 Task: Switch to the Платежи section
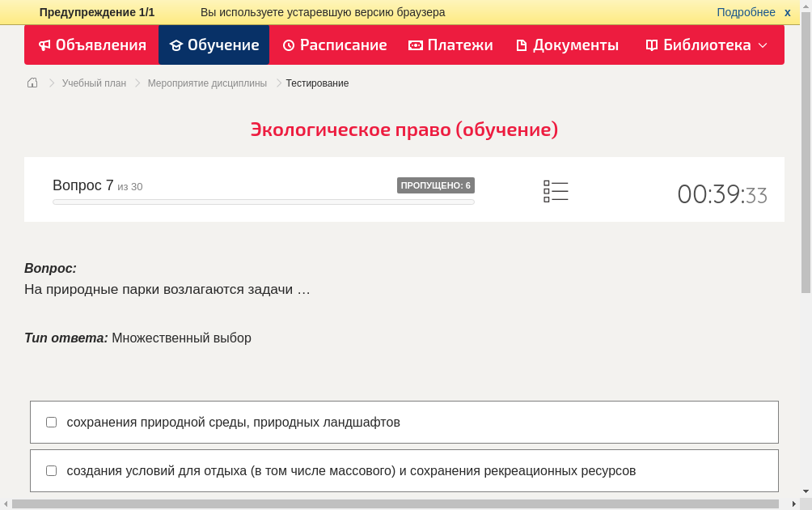coord(450,45)
